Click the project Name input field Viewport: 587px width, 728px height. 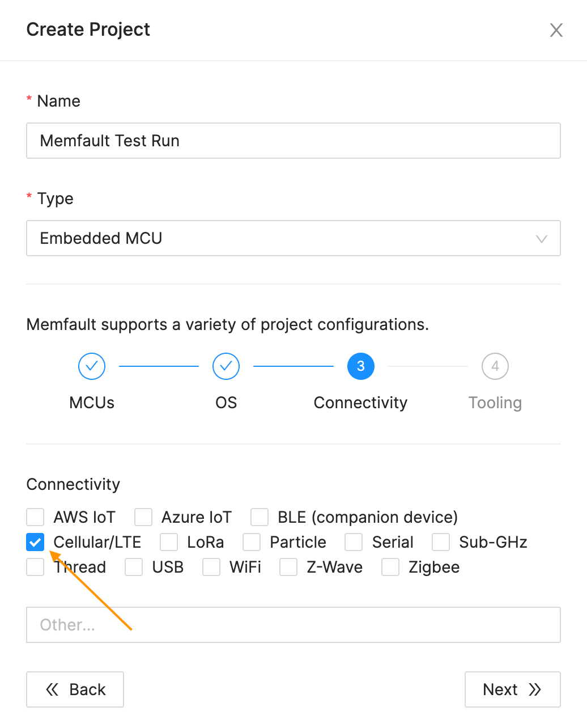pos(293,141)
